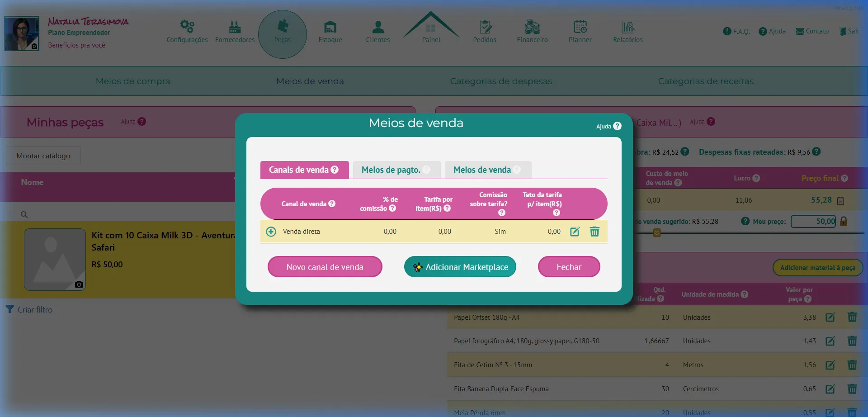Open the Categorias de despesas section
This screenshot has width=868, height=417.
click(501, 81)
